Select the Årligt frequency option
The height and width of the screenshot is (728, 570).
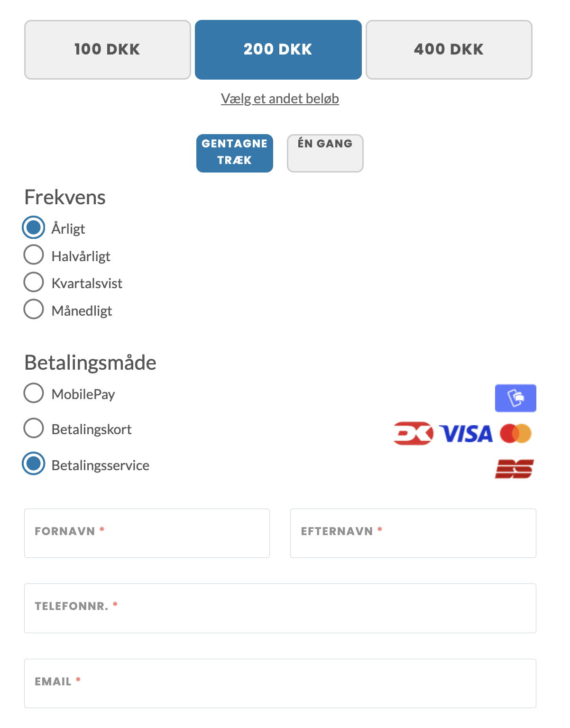tap(33, 227)
